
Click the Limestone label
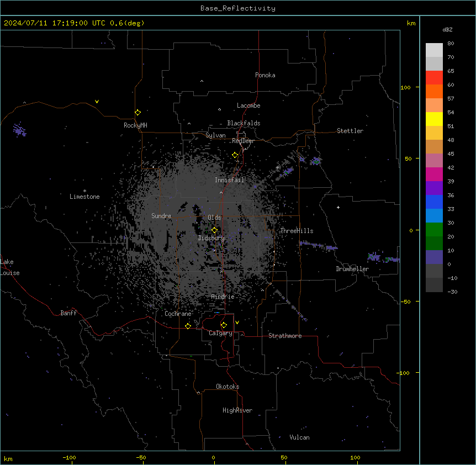(x=84, y=197)
